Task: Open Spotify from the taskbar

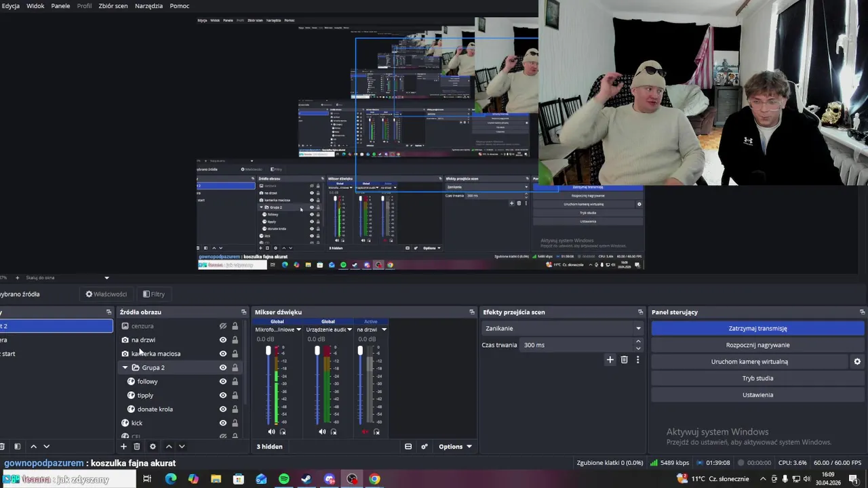Action: point(283,479)
